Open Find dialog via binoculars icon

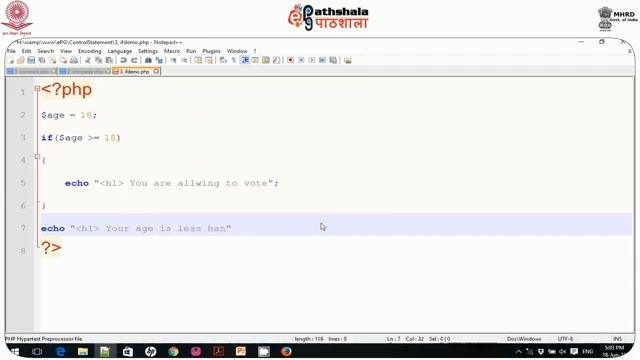click(148, 60)
